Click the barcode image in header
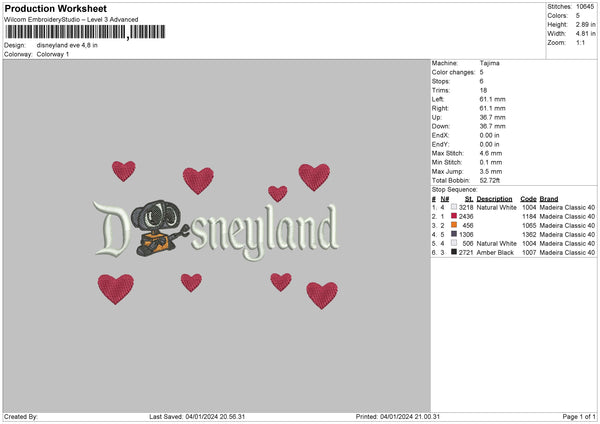The image size is (600, 424). (85, 32)
